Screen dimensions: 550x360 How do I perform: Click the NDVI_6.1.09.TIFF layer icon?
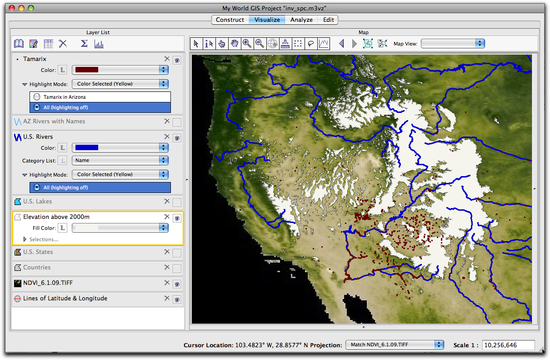point(18,283)
